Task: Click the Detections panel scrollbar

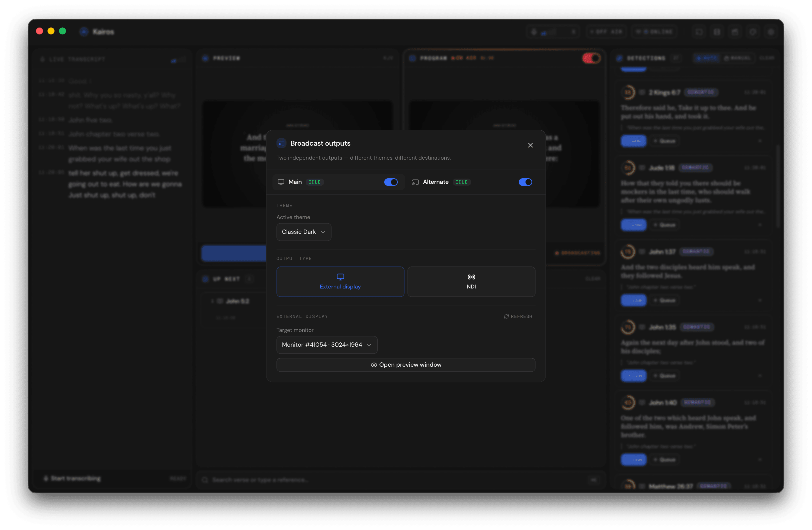Action: pos(778,187)
